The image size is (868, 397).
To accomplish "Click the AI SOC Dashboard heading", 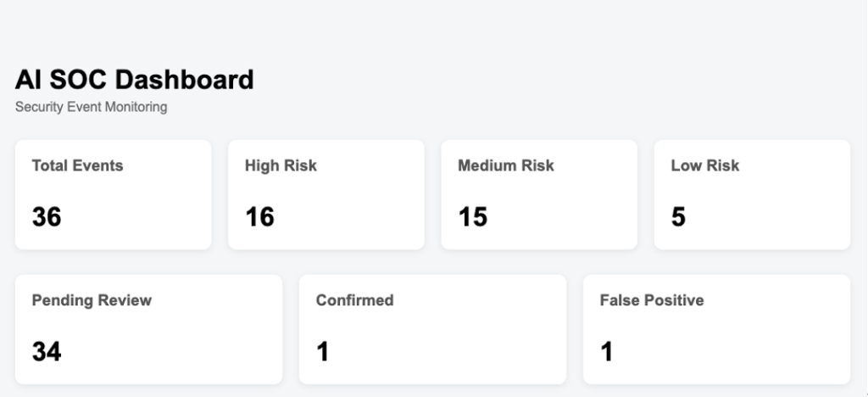I will 135,80.
